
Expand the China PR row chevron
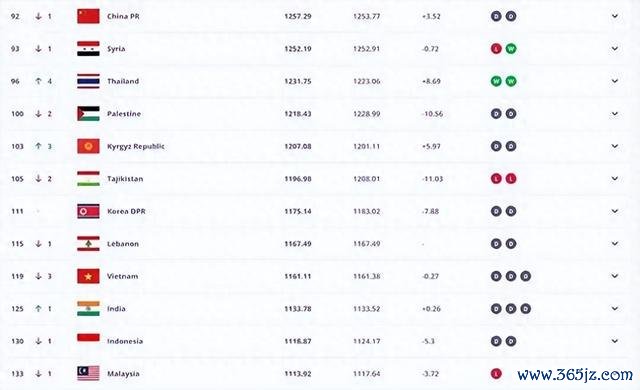(615, 16)
